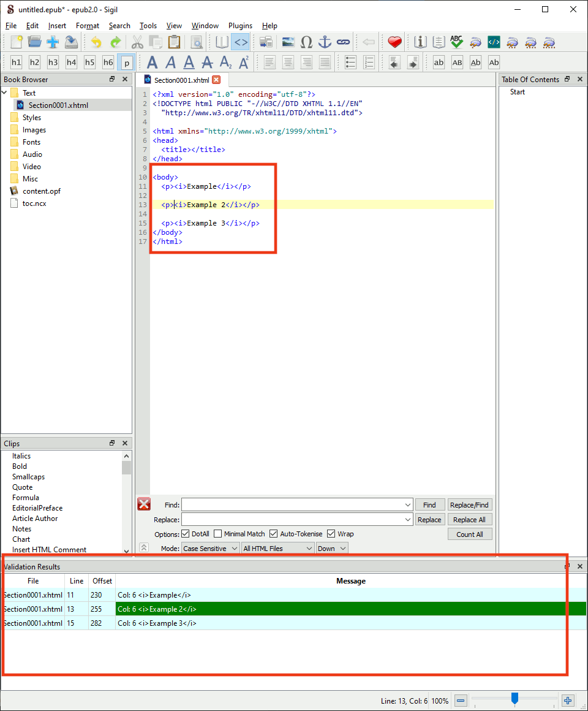Toggle Bold formatting A icon
Image resolution: width=588 pixels, height=711 pixels.
(153, 62)
